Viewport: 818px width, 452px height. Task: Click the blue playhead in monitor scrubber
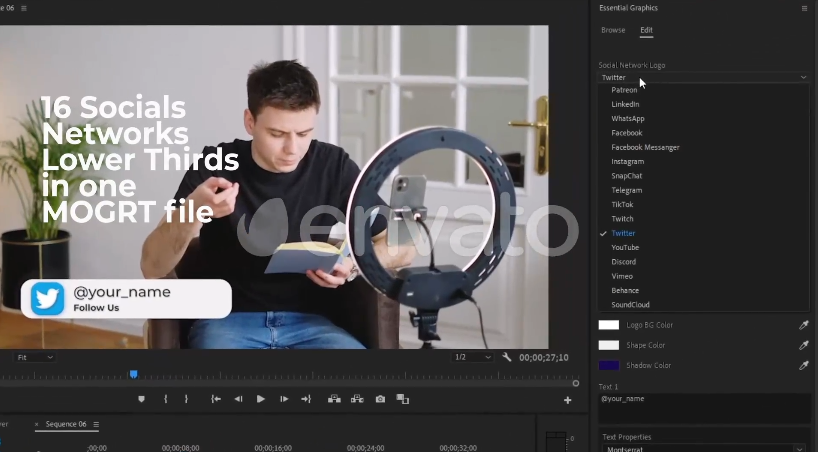[x=134, y=374]
